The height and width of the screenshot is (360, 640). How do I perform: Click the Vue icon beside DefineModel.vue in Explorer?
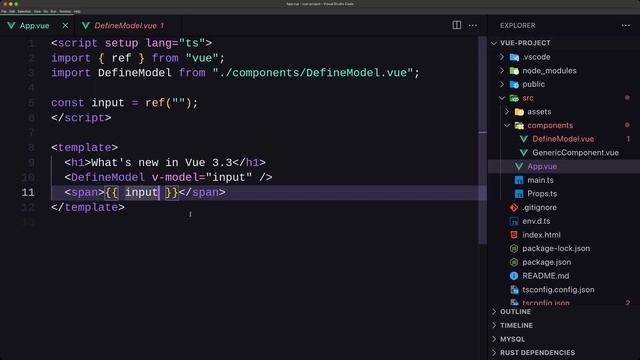524,139
